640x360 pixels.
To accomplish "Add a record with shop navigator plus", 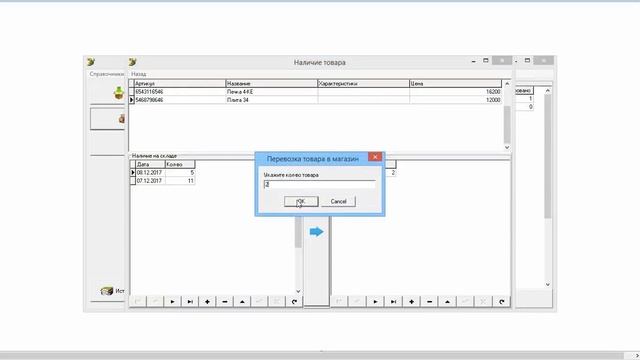I will tap(411, 302).
